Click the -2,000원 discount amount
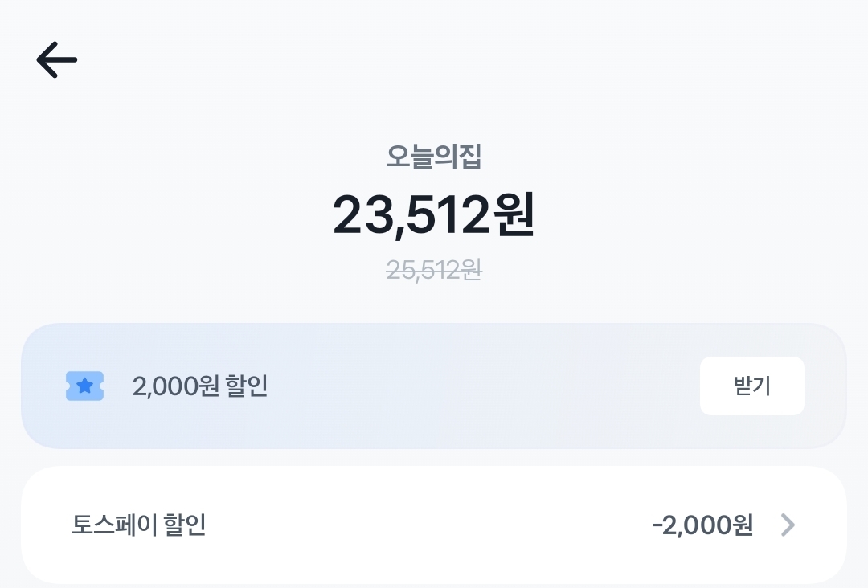Image resolution: width=868 pixels, height=588 pixels. coord(702,525)
